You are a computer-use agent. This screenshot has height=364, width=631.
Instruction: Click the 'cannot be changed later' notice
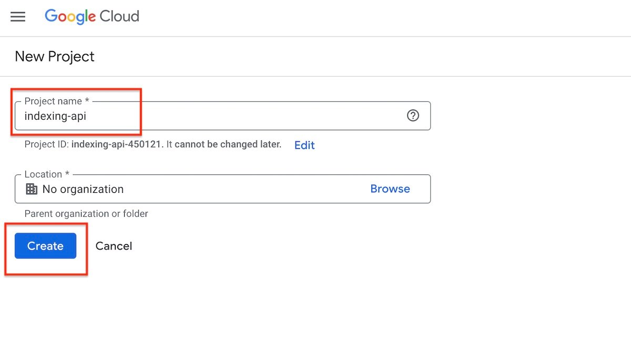pyautogui.click(x=228, y=144)
